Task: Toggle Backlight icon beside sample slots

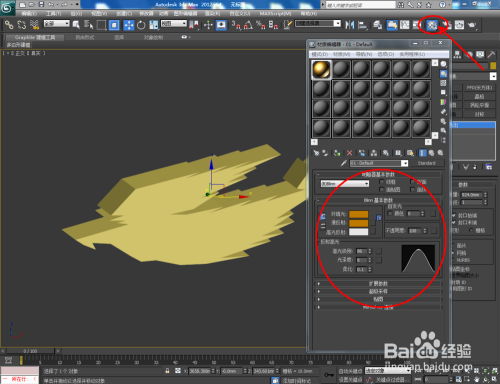Action: click(x=443, y=73)
